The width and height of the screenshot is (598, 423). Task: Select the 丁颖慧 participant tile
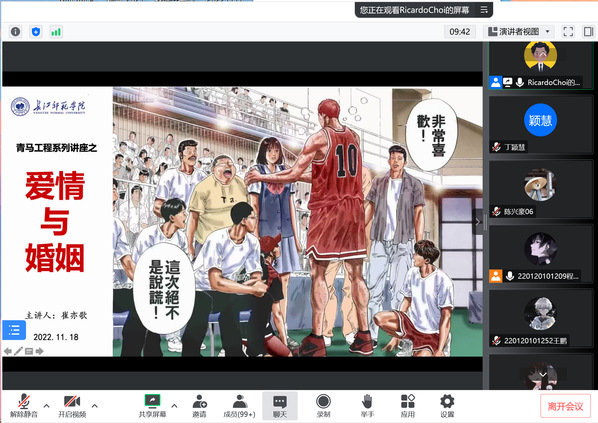click(541, 125)
